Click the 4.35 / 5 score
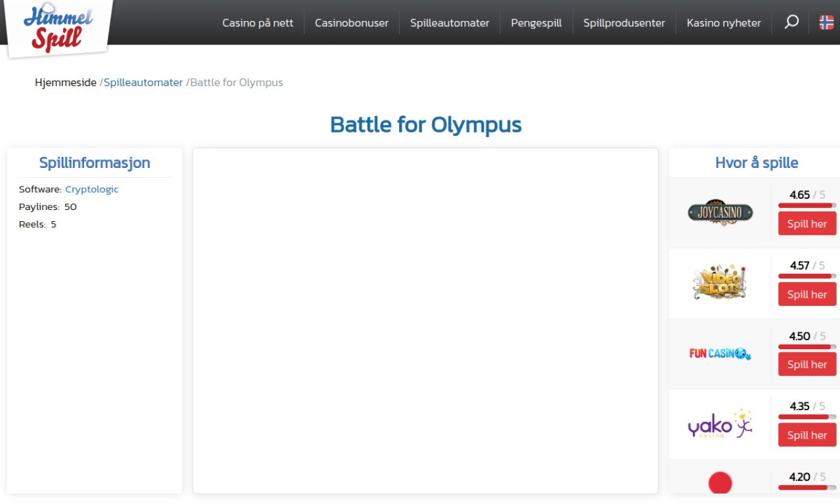Viewport: 840px width, 504px height. [x=807, y=406]
